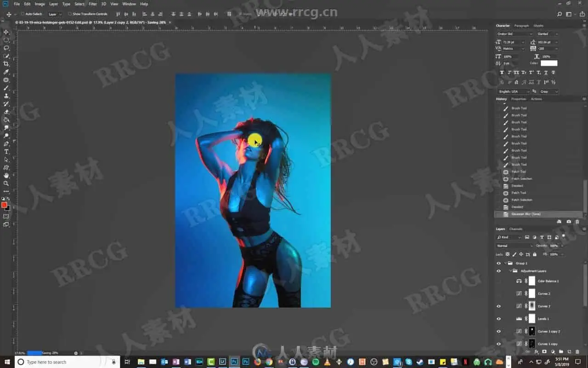The height and width of the screenshot is (368, 588).
Task: Open the File menu
Action: [17, 4]
